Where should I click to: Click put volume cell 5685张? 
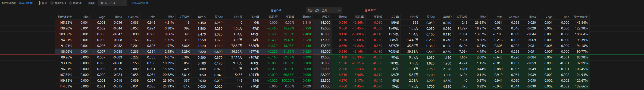(x=394, y=40)
